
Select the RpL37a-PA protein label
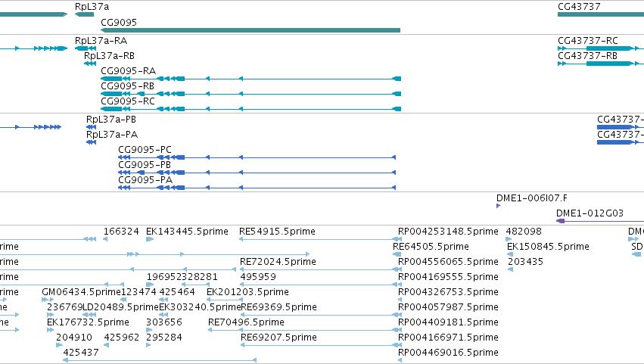pos(112,135)
